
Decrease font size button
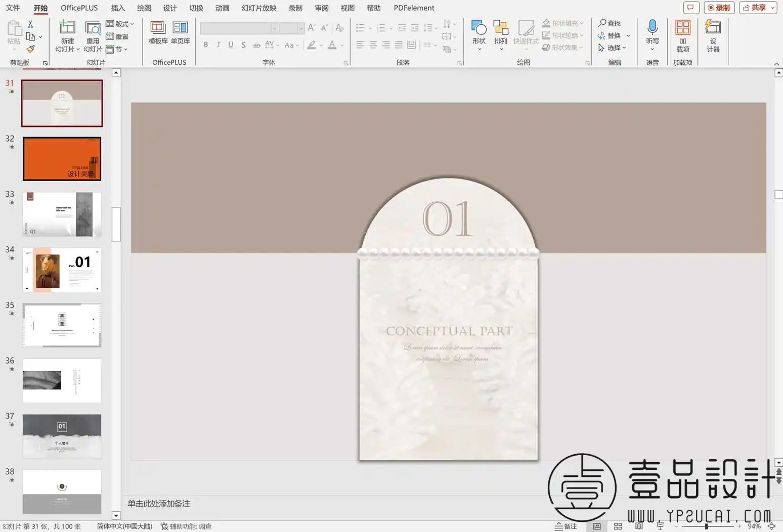coord(324,28)
